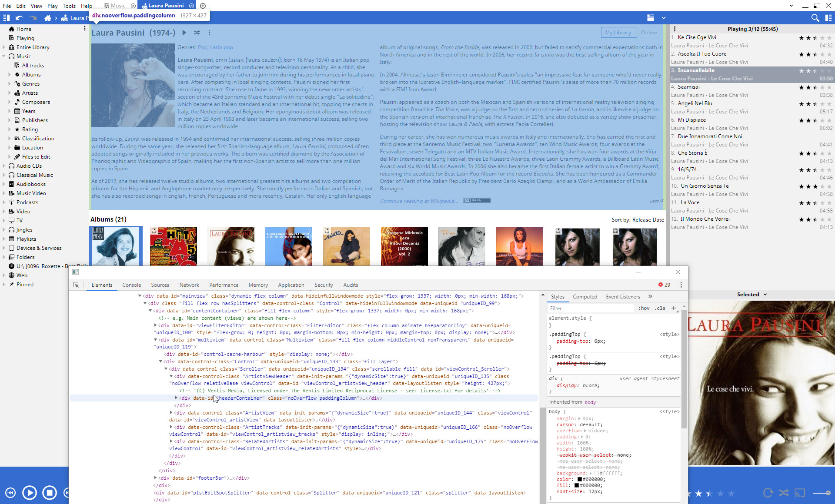This screenshot has height=504, width=835.
Task: Toggle the Online button
Action: pyautogui.click(x=648, y=33)
